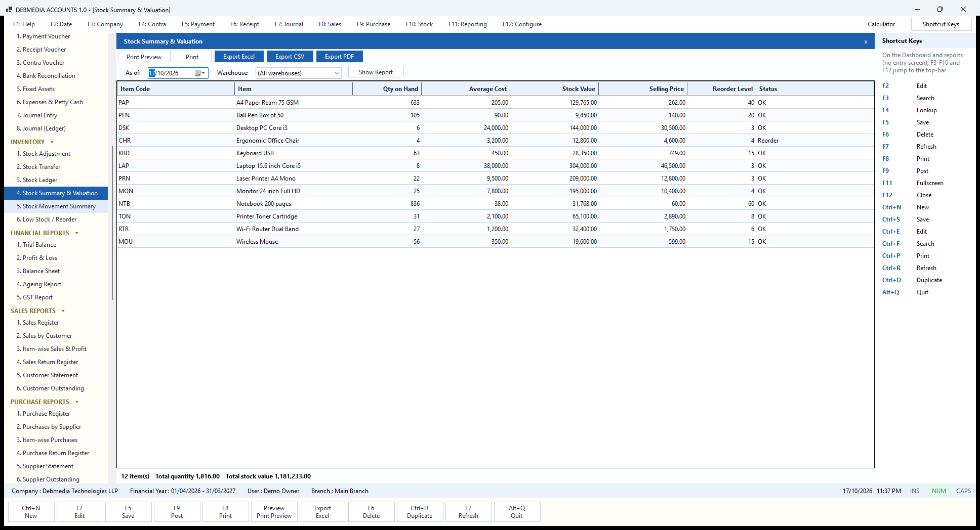Screen dimensions: 980x530
Task: Collapse the SALES REPORTS section
Action: coord(63,311)
